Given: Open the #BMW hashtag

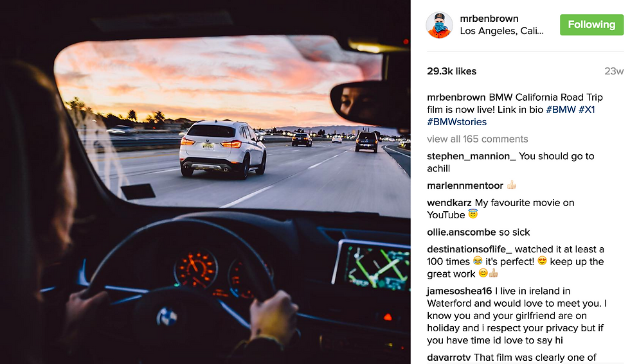Looking at the screenshot, I should coord(561,110).
